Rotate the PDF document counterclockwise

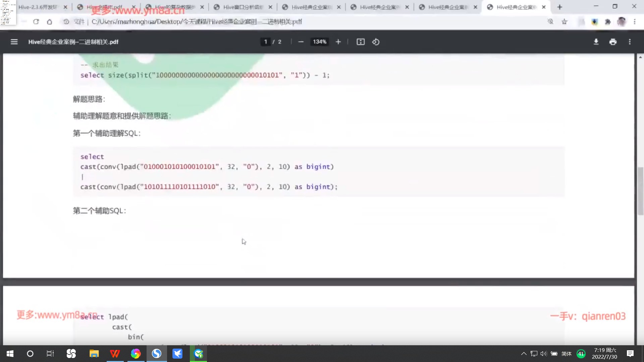(376, 42)
